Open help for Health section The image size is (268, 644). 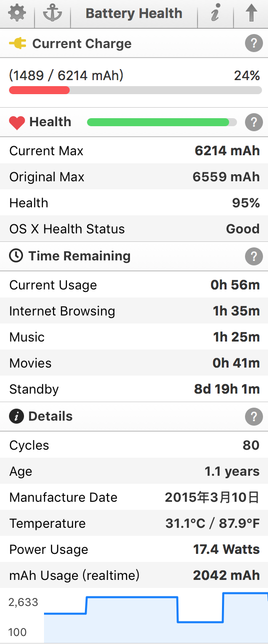point(254,122)
